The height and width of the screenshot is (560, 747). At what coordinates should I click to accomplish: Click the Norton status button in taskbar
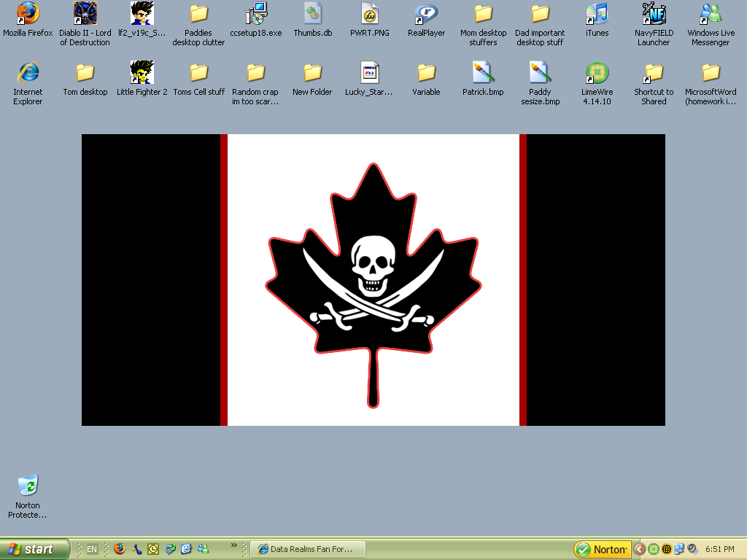pyautogui.click(x=602, y=549)
